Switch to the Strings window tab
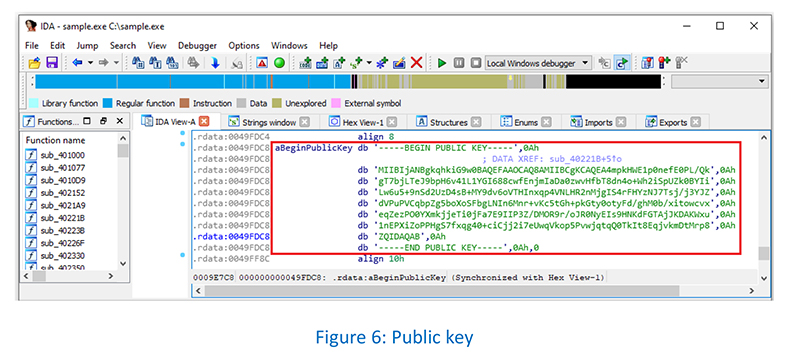Viewport: 790px width, 360px height. point(269,122)
